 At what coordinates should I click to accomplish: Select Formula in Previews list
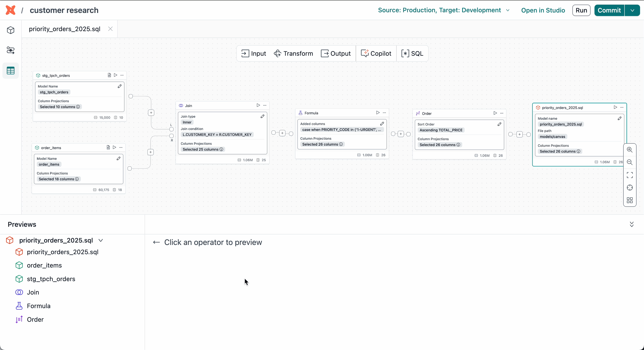point(39,306)
